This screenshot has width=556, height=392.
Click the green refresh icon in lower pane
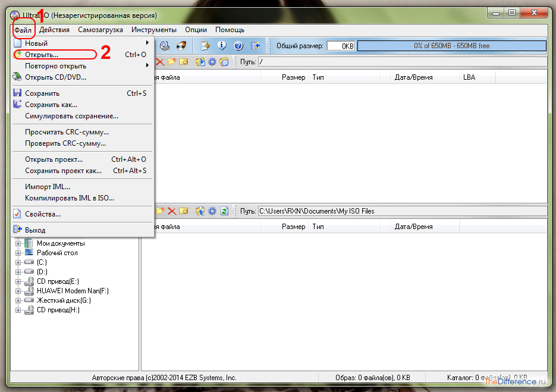225,211
